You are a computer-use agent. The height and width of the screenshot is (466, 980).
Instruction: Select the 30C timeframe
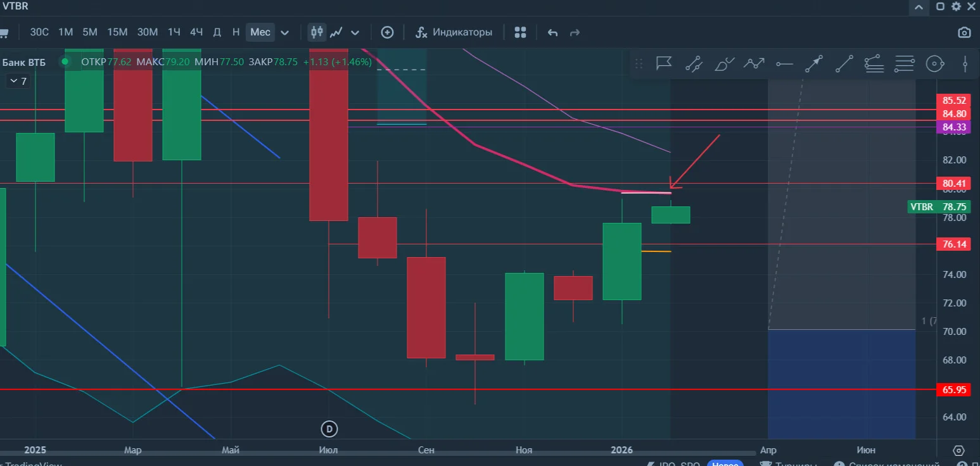coord(39,32)
